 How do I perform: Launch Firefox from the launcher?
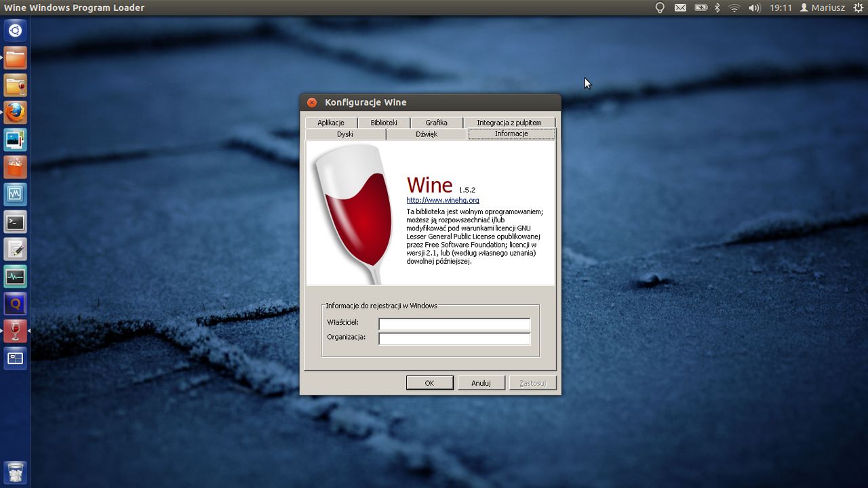[16, 113]
